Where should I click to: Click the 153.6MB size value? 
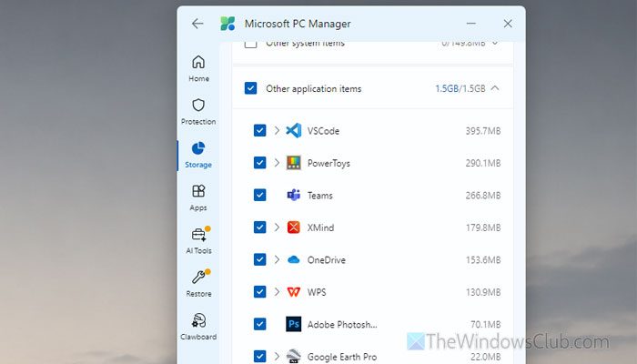(483, 259)
